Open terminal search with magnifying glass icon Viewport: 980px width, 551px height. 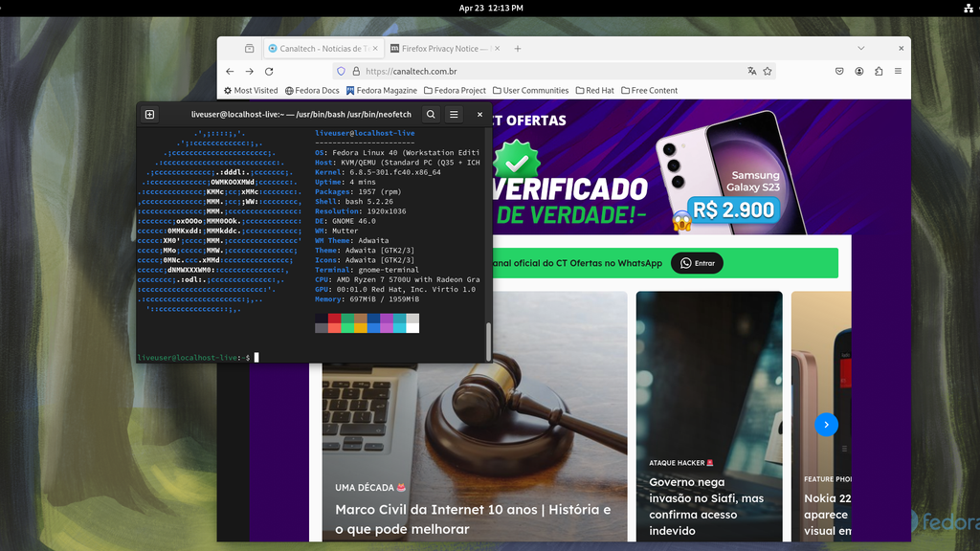[429, 114]
